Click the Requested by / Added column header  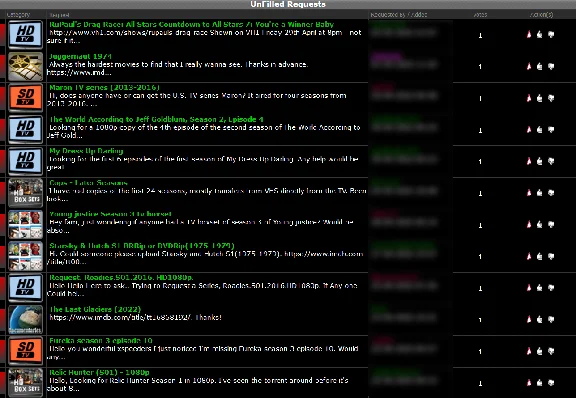click(x=399, y=15)
